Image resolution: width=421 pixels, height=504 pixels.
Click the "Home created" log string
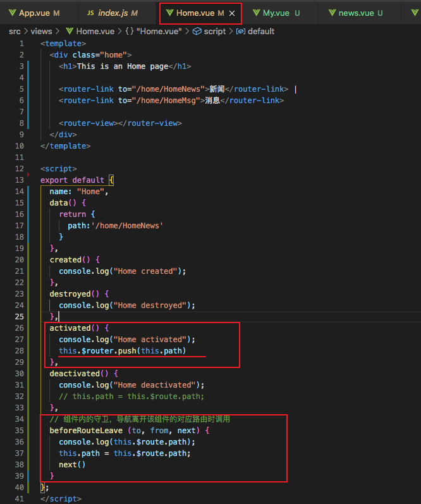(145, 271)
